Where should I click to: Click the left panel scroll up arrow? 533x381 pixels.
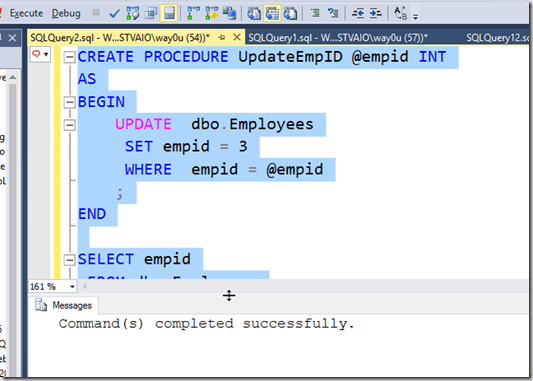coord(13,77)
